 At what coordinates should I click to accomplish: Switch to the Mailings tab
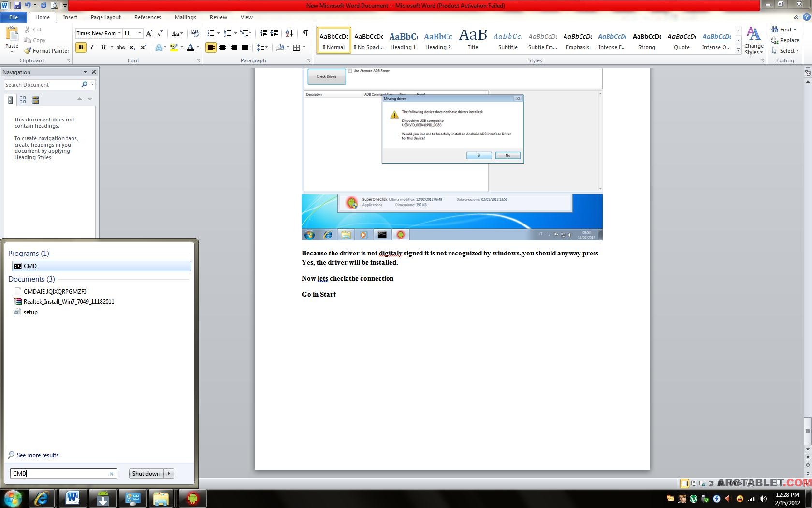click(186, 17)
